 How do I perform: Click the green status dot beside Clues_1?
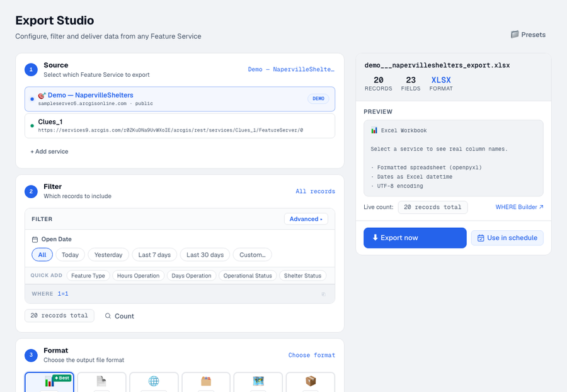point(32,126)
